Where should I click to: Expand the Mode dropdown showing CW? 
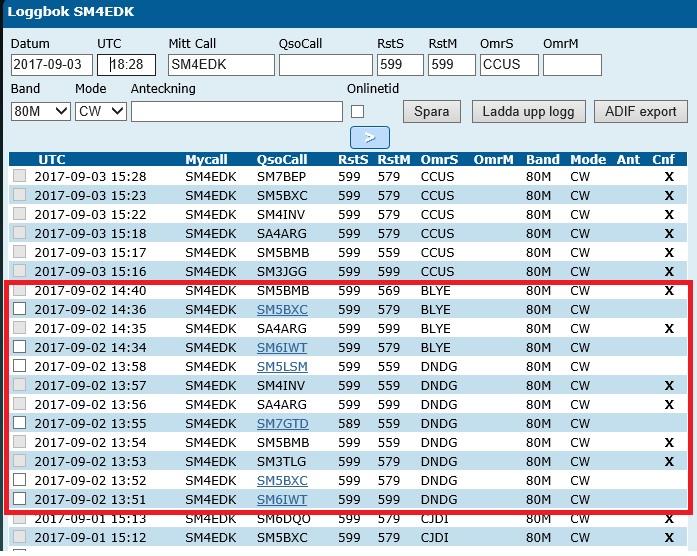[x=100, y=111]
